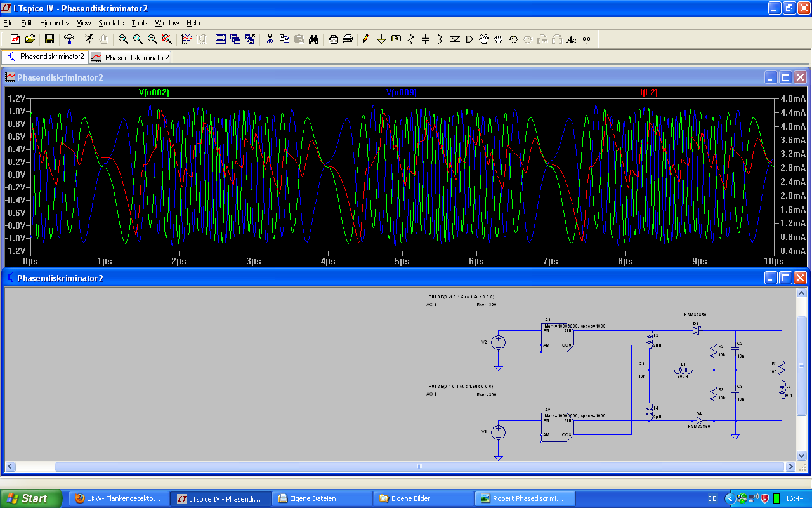Viewport: 812px width, 508px height.
Task: Click the schematic horizontal scrollbar thumb
Action: [x=419, y=467]
